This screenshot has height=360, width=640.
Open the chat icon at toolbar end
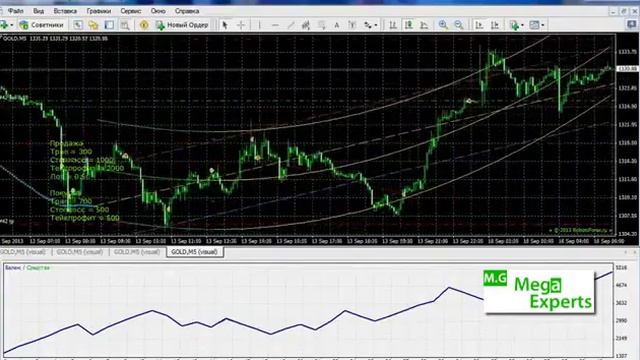pos(632,25)
